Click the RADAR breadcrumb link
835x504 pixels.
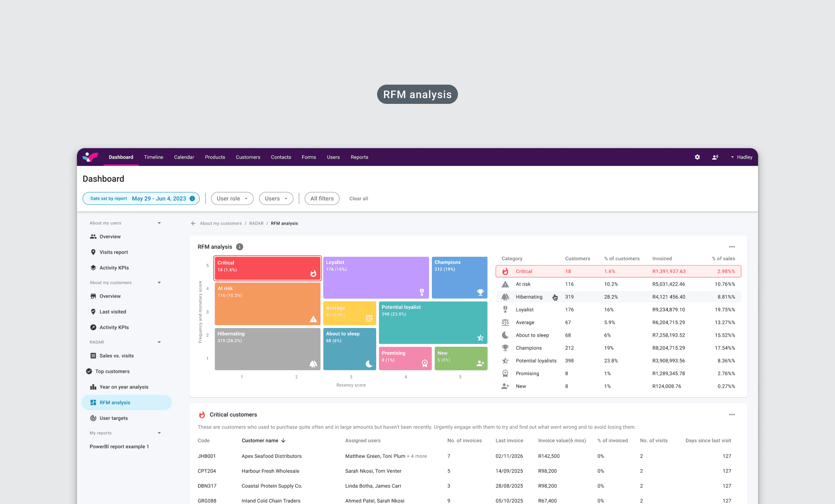(256, 224)
